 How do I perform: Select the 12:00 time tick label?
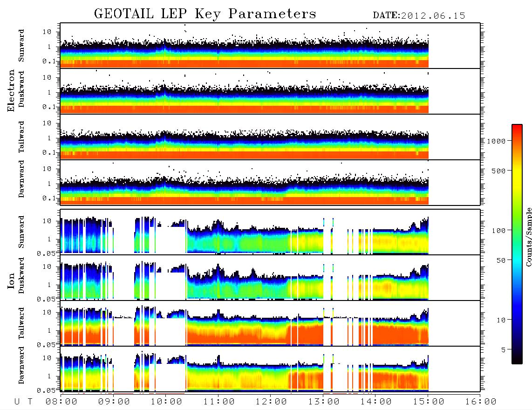tap(271, 402)
